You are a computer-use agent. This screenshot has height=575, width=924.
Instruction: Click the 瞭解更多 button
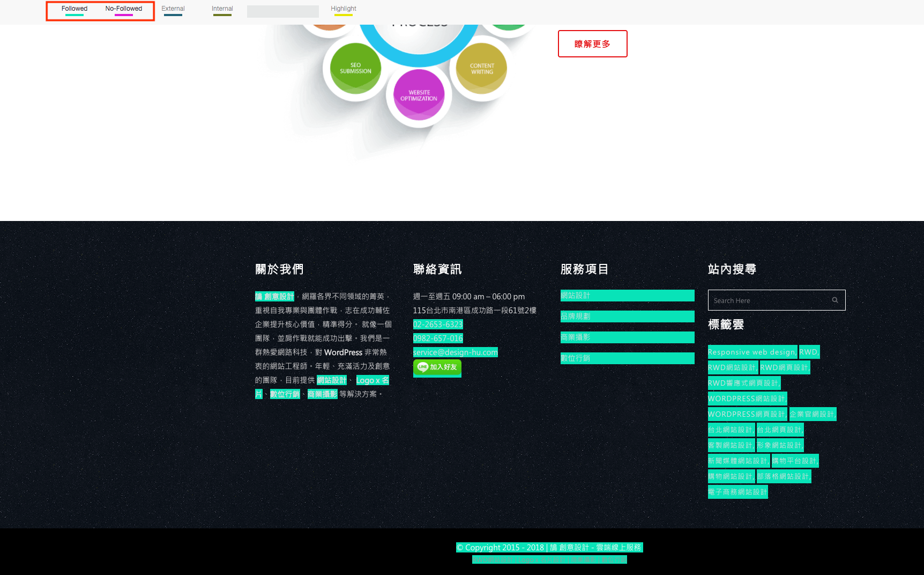(x=592, y=44)
